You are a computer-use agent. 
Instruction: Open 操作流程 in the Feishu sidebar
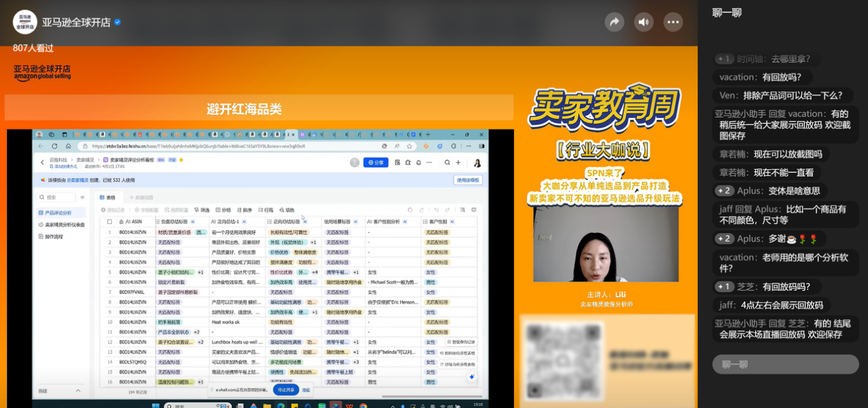[x=52, y=236]
